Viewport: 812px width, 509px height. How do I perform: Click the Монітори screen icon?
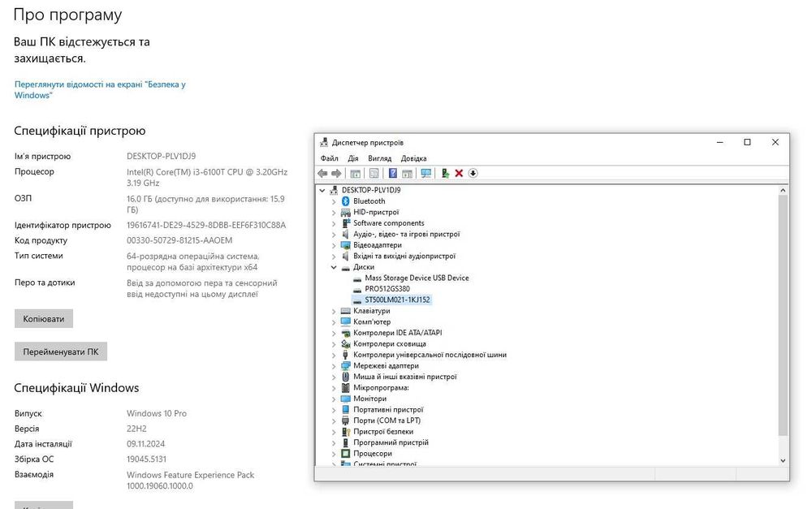pos(345,399)
